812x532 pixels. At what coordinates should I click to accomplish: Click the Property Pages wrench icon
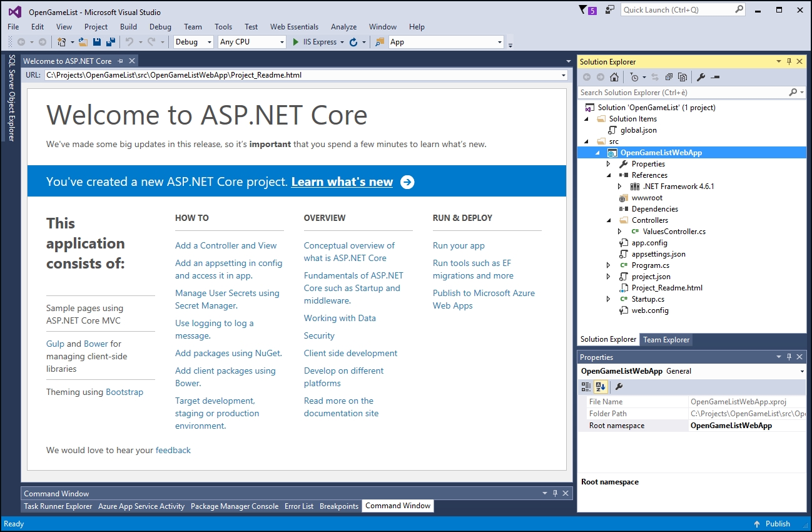[x=619, y=387]
